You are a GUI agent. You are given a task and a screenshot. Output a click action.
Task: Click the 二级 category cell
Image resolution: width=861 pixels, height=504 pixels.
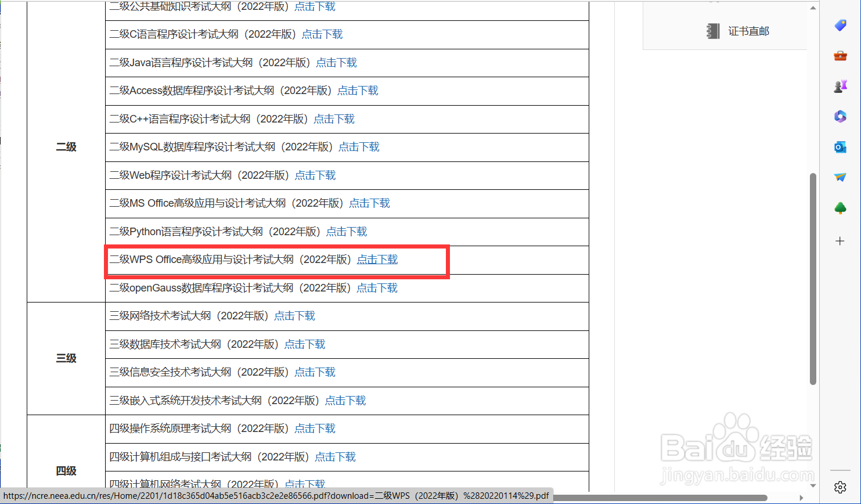[x=66, y=147]
